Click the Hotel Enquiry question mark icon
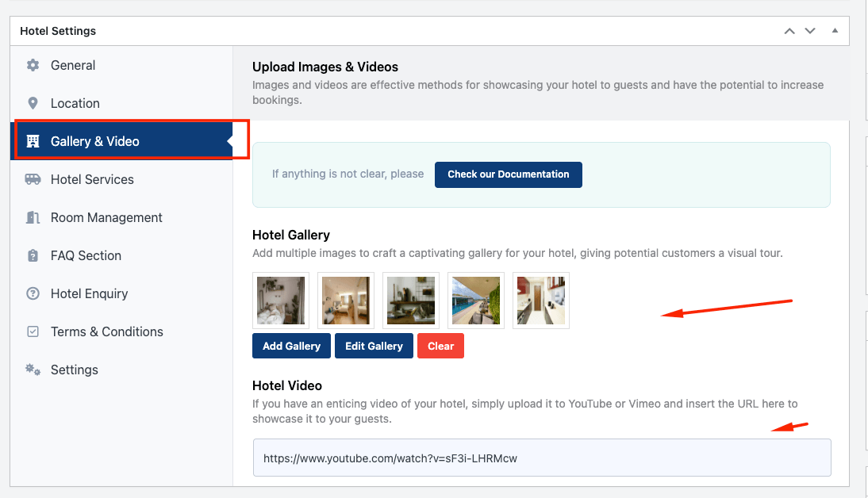Image resolution: width=868 pixels, height=498 pixels. tap(33, 293)
